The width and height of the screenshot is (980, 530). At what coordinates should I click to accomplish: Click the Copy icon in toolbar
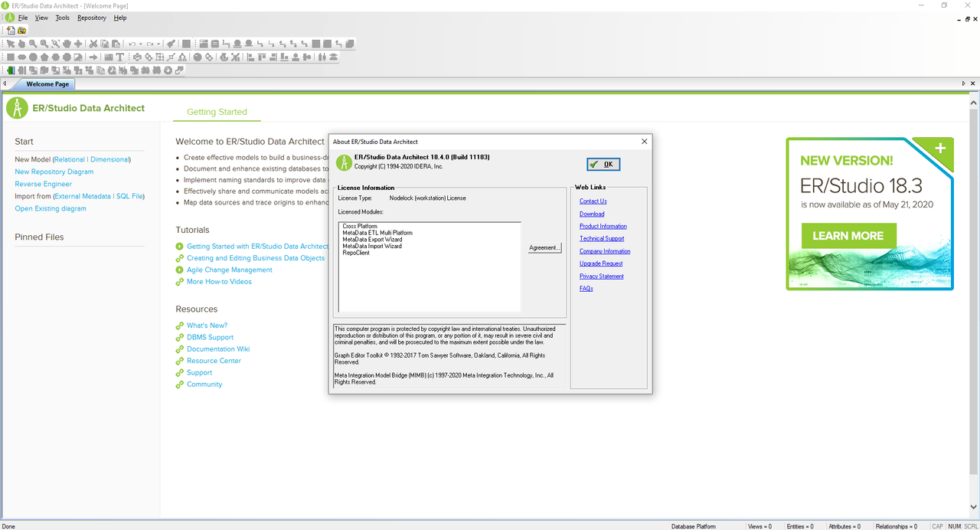coord(105,44)
